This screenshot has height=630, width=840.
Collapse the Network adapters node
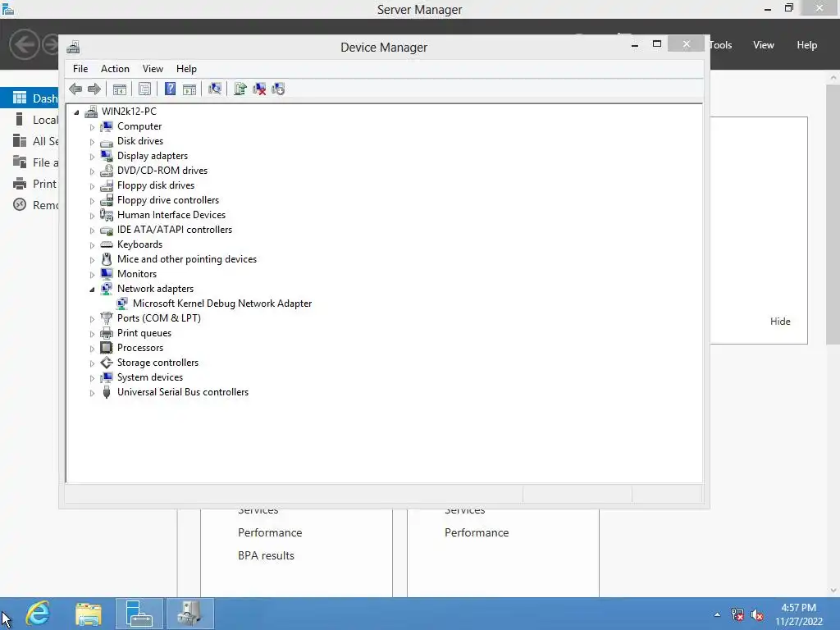(92, 290)
